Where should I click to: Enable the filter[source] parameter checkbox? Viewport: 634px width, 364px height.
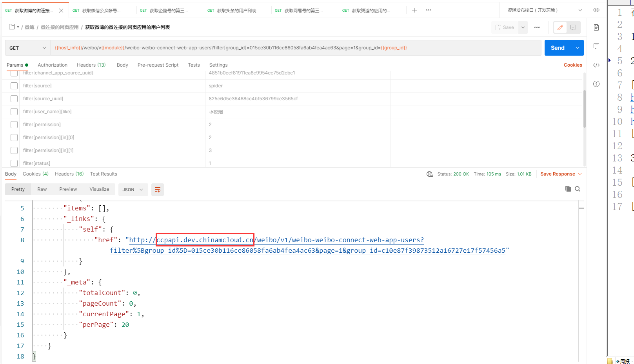pos(14,86)
